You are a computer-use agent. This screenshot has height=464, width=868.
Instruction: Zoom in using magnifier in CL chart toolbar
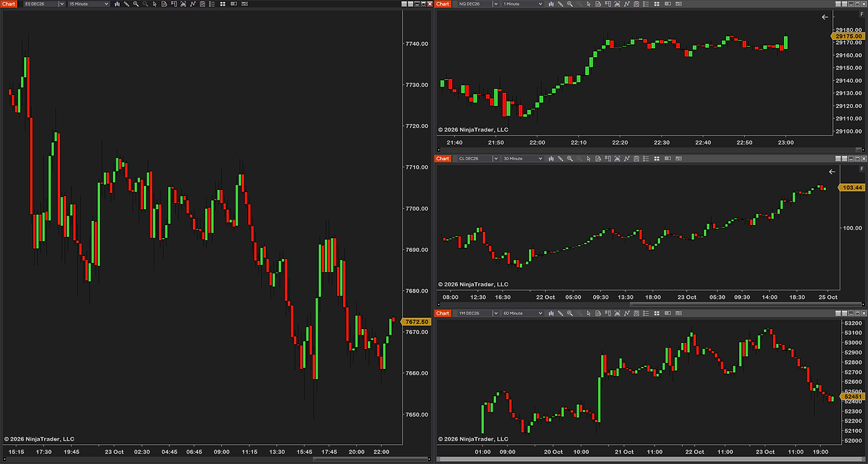point(570,158)
